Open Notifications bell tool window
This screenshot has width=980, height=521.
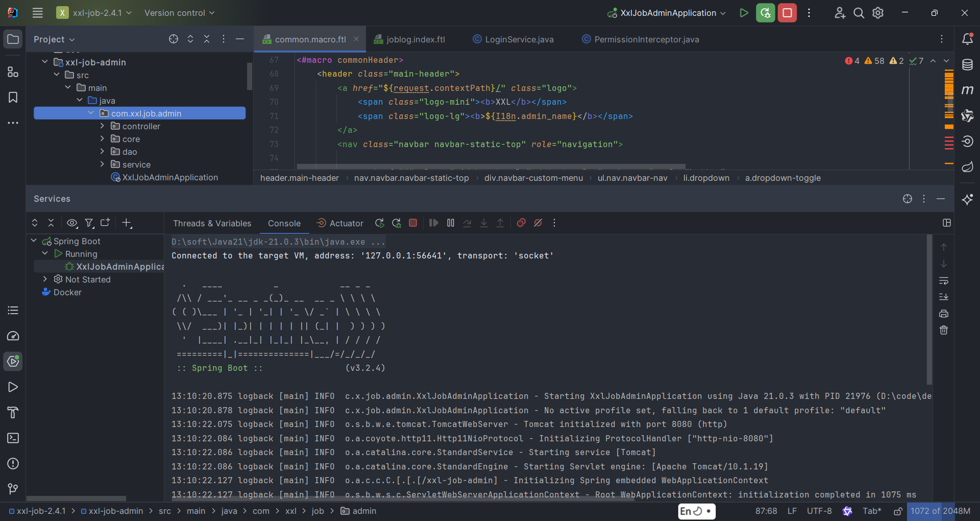coord(967,39)
